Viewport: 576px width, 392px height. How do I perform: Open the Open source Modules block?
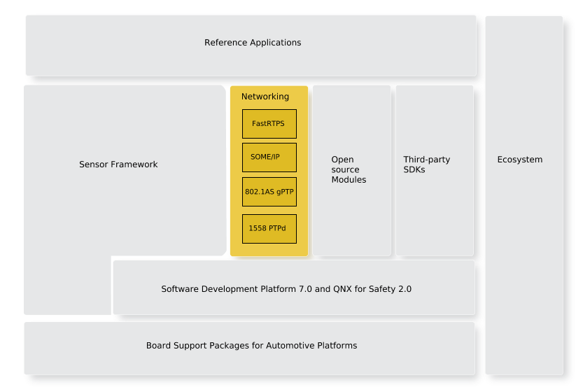coord(351,169)
